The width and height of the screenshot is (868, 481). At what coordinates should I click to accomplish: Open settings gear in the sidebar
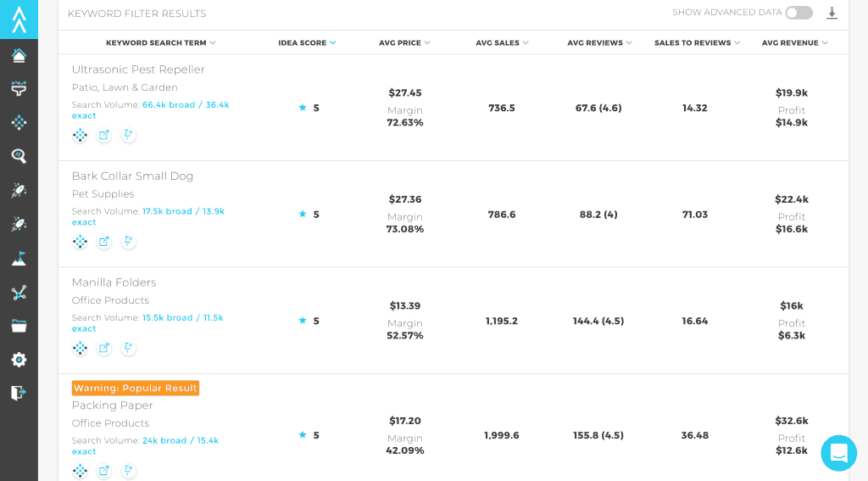(19, 360)
